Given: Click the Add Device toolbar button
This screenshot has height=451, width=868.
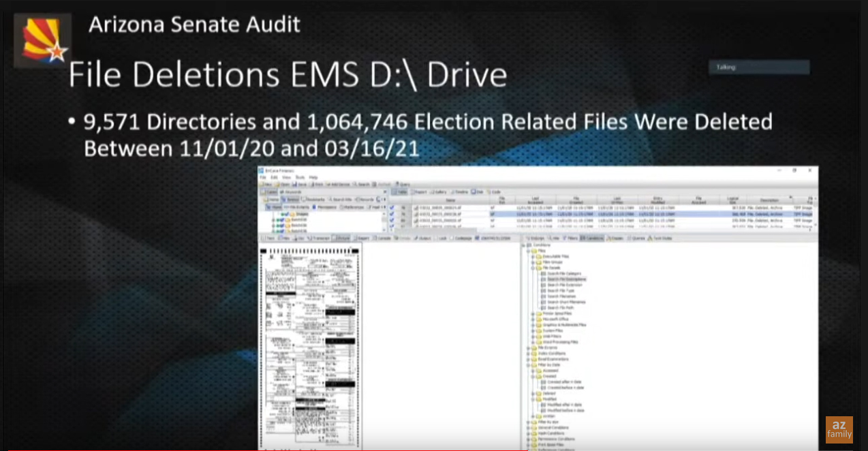Looking at the screenshot, I should click(338, 184).
